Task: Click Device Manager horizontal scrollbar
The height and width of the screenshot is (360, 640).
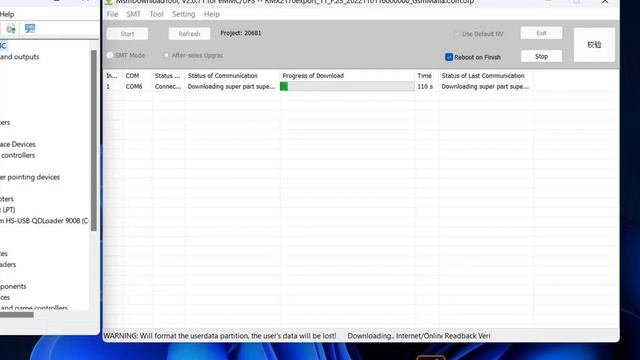Action: tap(17, 314)
